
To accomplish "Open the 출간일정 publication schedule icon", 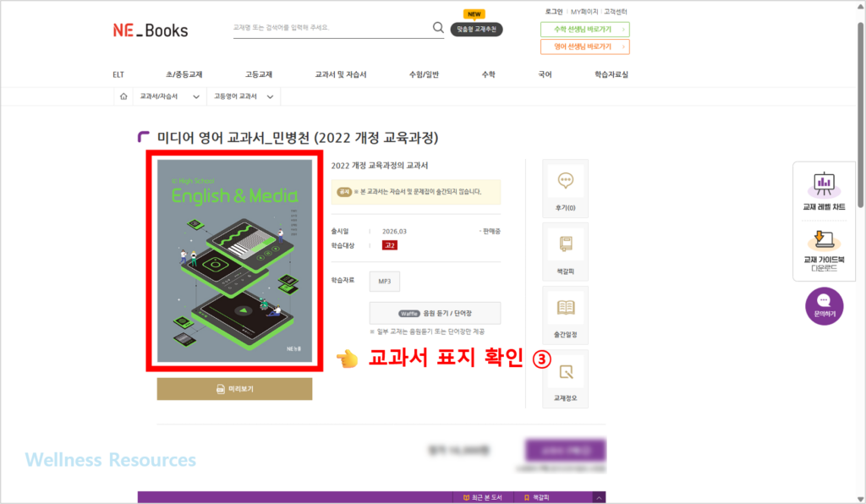I will tap(565, 315).
